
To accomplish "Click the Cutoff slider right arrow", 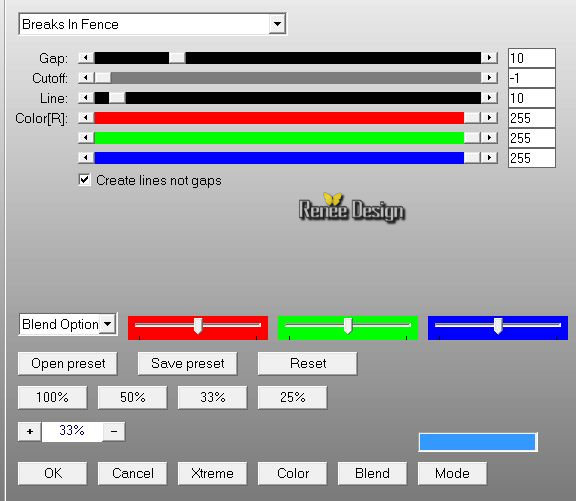I will (x=489, y=78).
